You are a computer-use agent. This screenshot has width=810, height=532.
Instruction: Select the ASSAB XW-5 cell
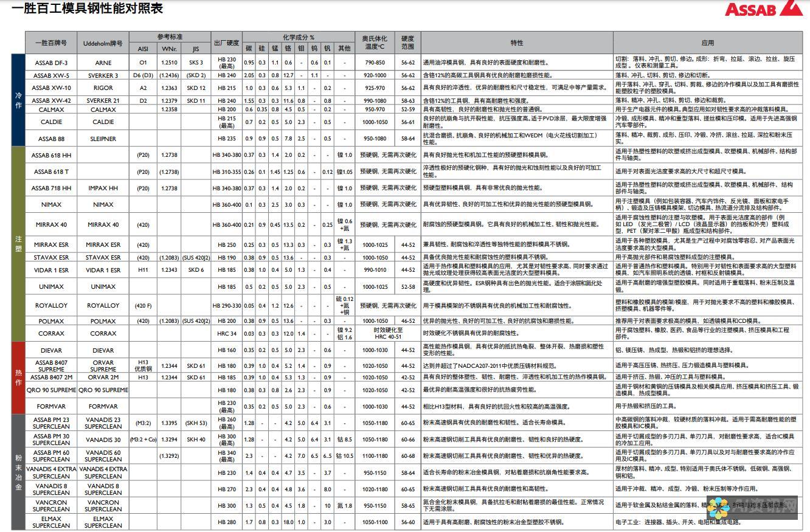[x=51, y=75]
